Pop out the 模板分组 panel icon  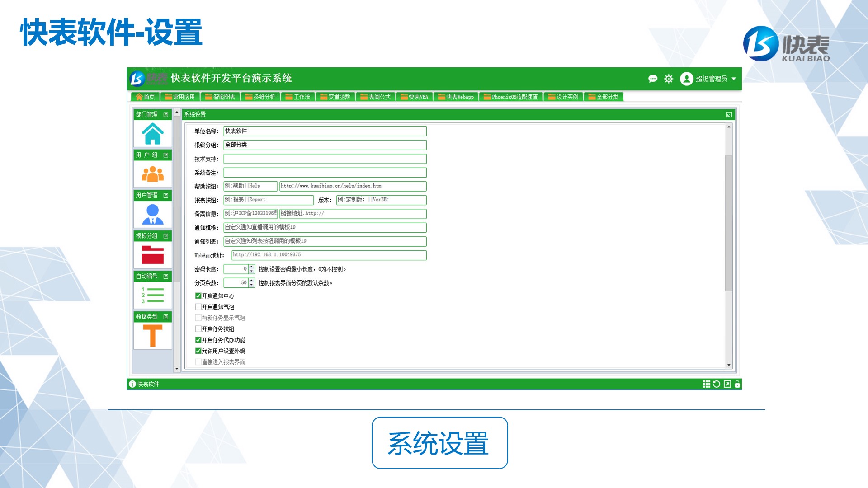click(x=166, y=236)
